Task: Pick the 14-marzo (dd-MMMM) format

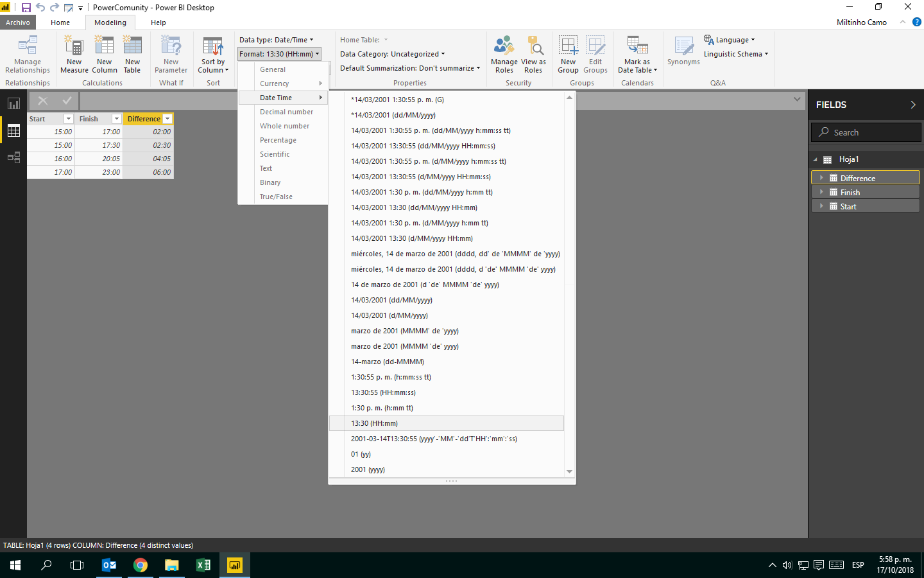Action: [x=446, y=362]
